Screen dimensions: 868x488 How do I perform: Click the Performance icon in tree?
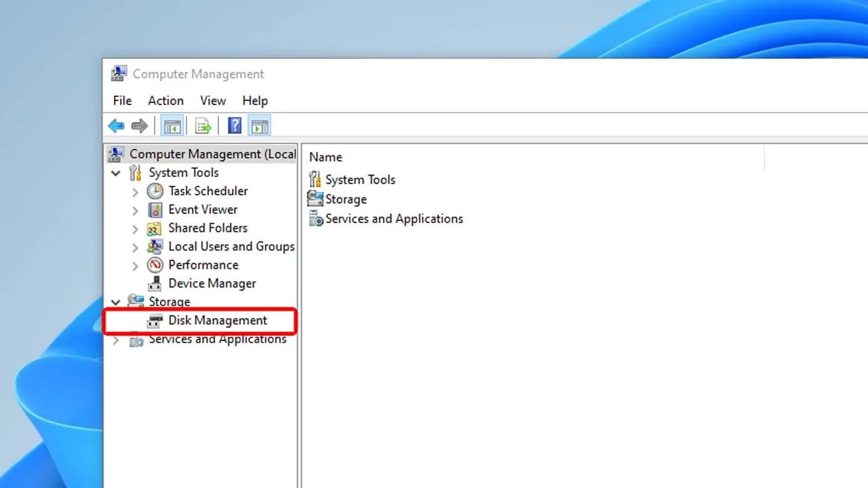coord(155,265)
